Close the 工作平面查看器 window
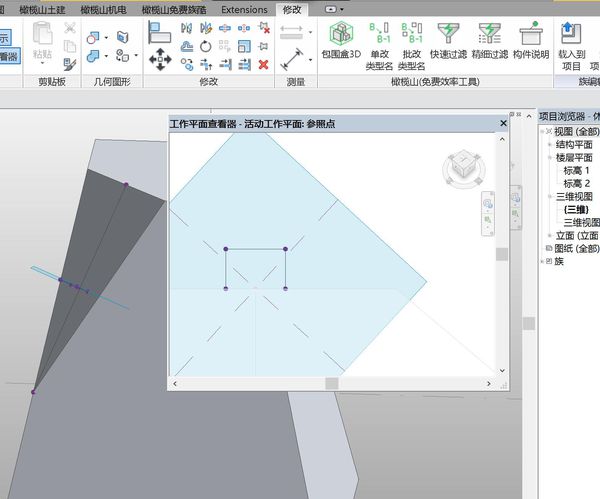 coord(504,123)
